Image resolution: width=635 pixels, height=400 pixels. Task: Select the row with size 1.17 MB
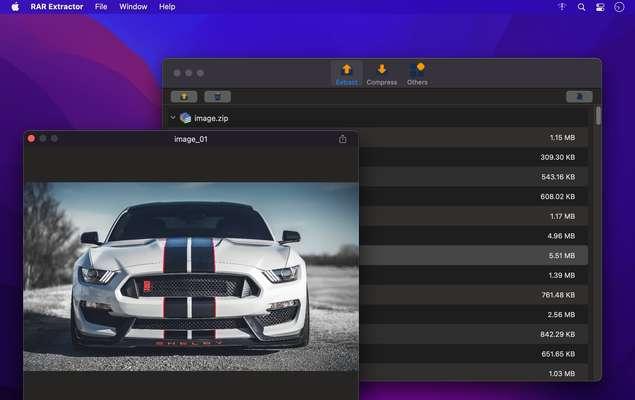(473, 216)
